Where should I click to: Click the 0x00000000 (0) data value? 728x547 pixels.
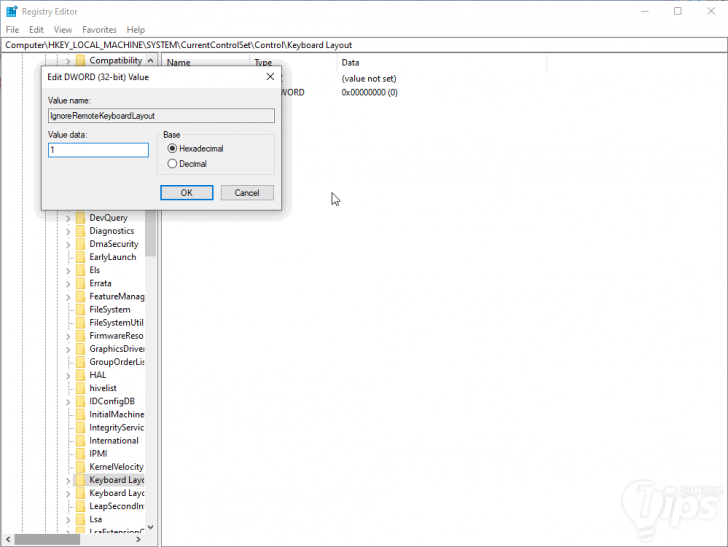click(x=370, y=92)
